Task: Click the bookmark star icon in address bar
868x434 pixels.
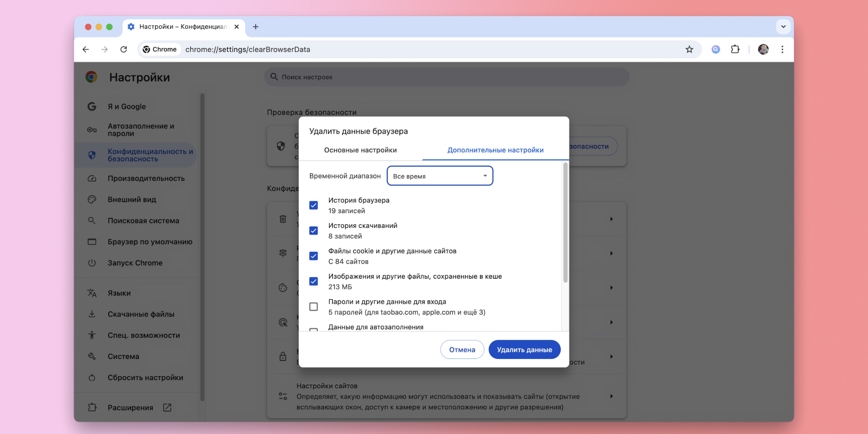Action: (689, 49)
